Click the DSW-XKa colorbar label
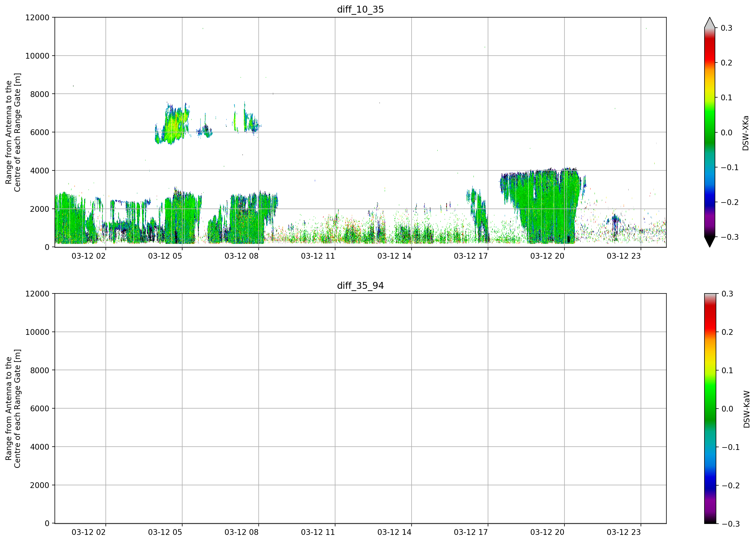The image size is (756, 542). pos(746,133)
